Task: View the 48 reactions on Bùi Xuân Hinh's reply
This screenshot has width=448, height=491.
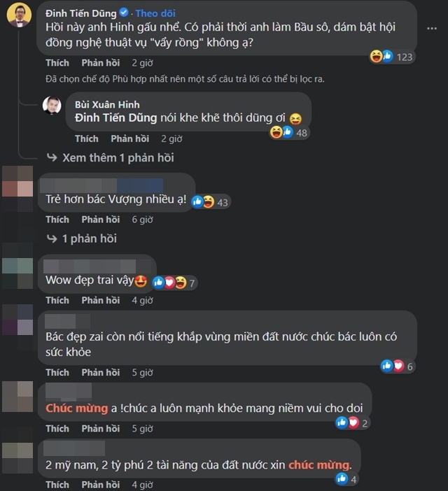Action: (289, 132)
